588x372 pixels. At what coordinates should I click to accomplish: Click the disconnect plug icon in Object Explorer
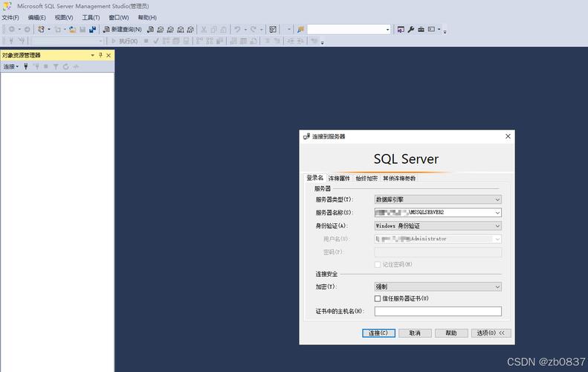(36, 66)
